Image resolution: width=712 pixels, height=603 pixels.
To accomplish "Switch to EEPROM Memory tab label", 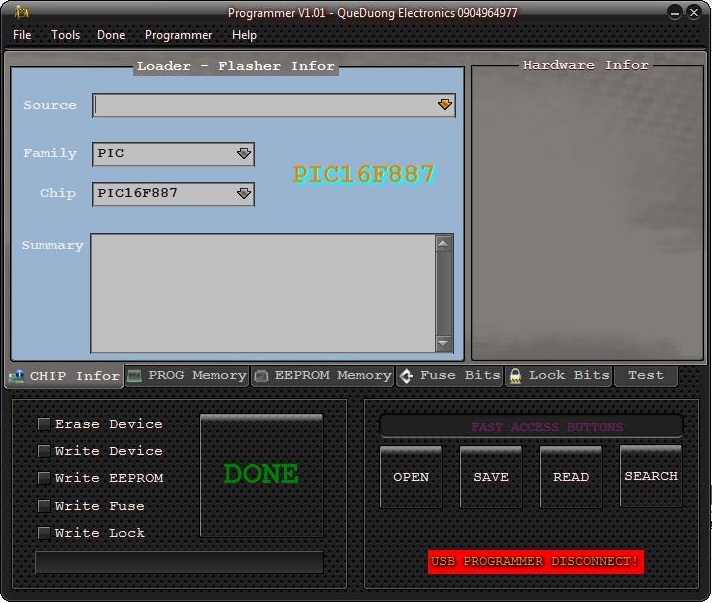I will pos(333,376).
